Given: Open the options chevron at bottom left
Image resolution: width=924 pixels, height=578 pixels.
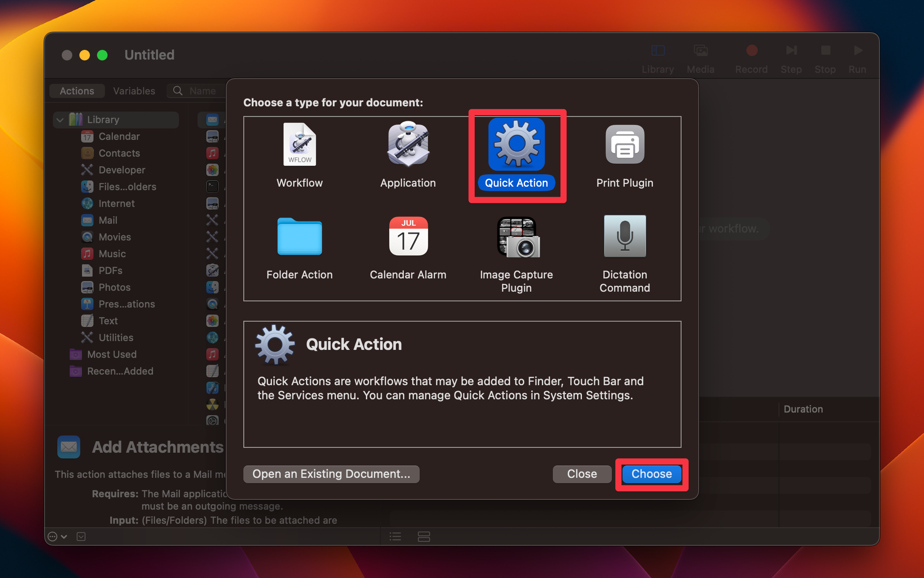Looking at the screenshot, I should pos(57,536).
